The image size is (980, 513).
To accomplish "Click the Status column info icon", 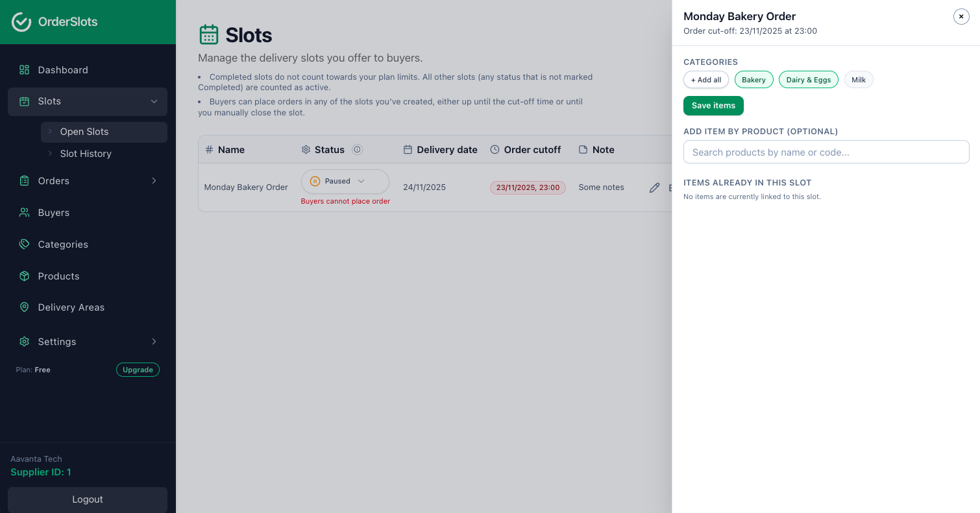I will tap(357, 149).
